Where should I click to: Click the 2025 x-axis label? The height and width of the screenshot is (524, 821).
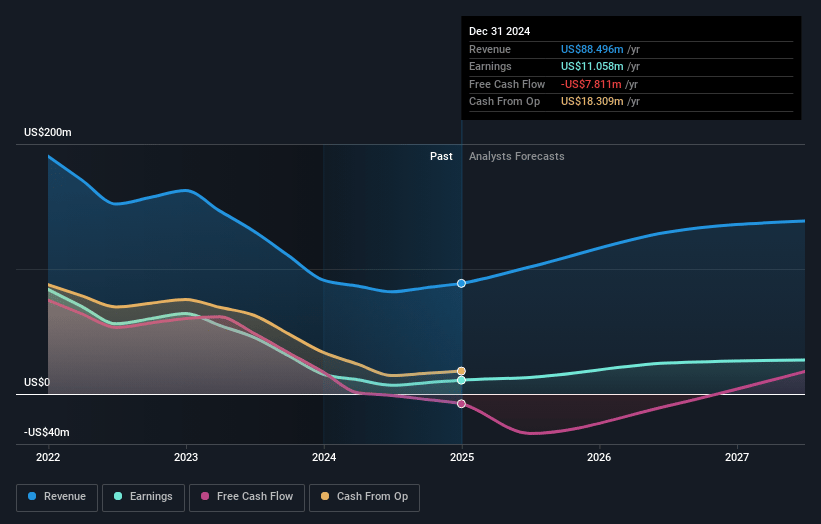pyautogui.click(x=462, y=458)
